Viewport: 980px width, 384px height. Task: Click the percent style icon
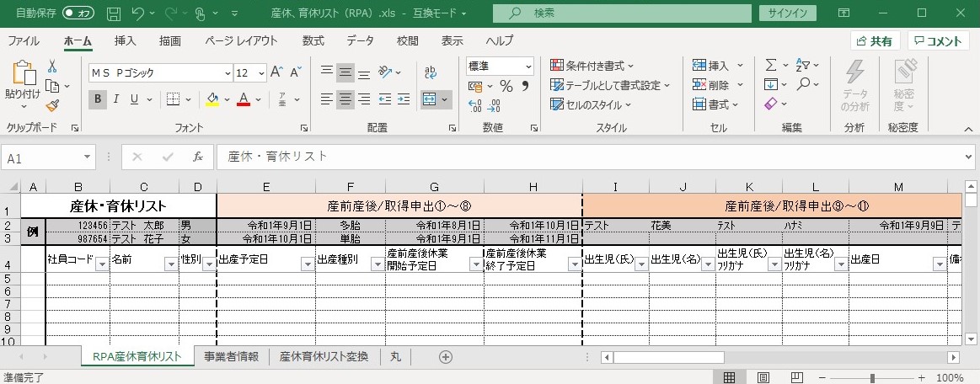point(506,86)
